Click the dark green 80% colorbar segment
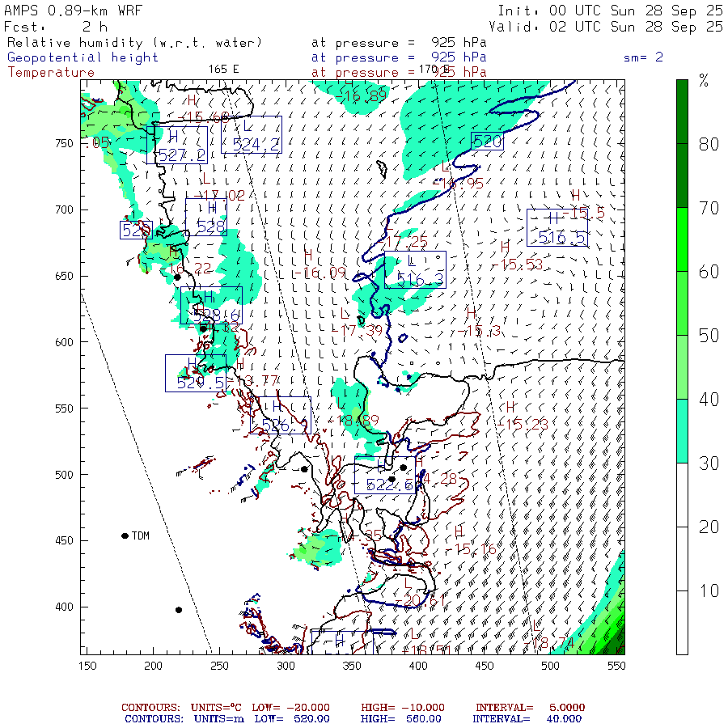The height and width of the screenshot is (728, 728). click(683, 143)
